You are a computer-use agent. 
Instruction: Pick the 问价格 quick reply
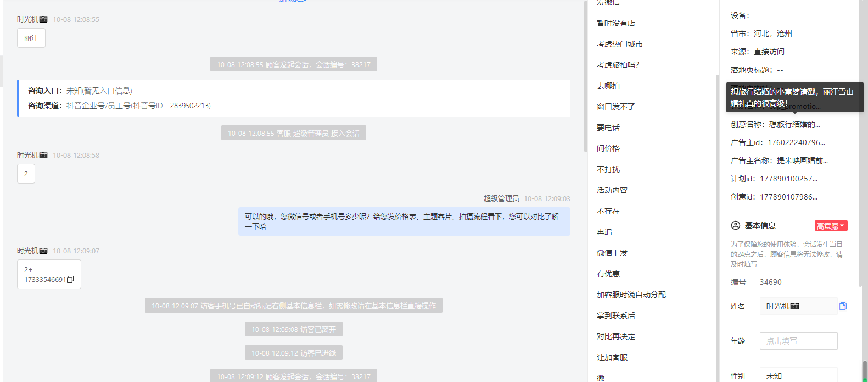(608, 148)
